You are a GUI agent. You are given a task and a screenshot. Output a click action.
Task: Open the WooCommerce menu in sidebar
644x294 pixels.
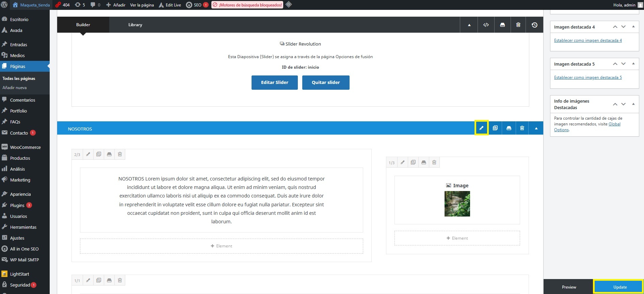point(25,147)
